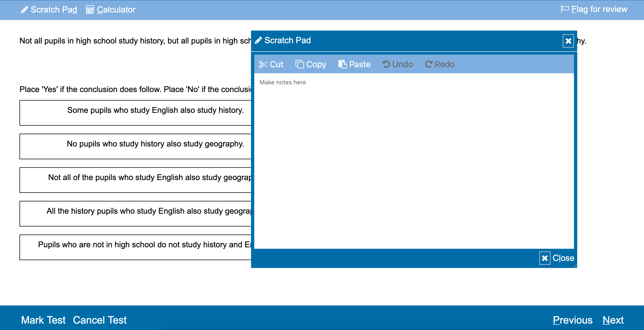Click Cancel Test in bottom bar

coord(100,320)
